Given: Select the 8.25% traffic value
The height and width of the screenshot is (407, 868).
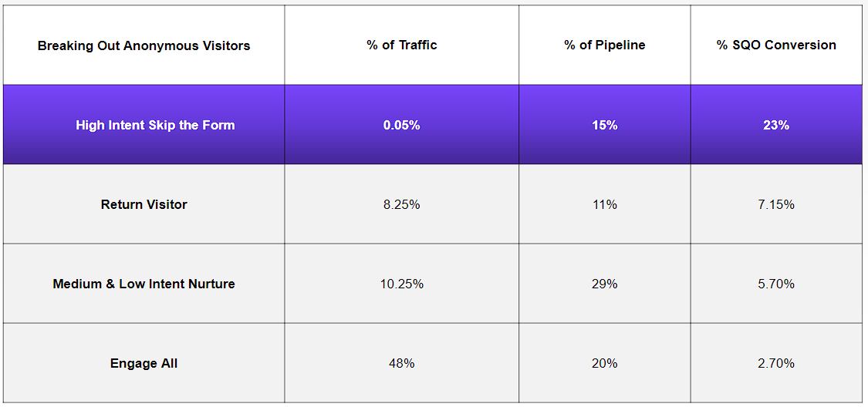Looking at the screenshot, I should 401,204.
